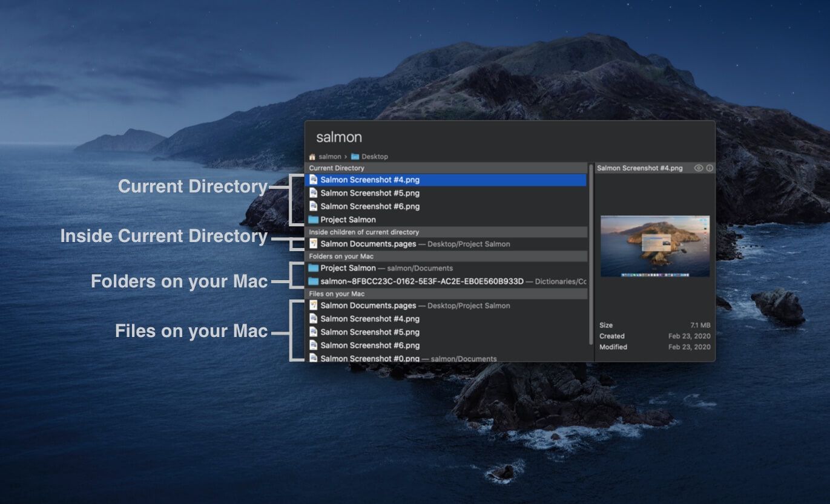This screenshot has width=830, height=504.
Task: Click the preview thumbnail of Salmon Screenshot #4
Action: pyautogui.click(x=655, y=246)
